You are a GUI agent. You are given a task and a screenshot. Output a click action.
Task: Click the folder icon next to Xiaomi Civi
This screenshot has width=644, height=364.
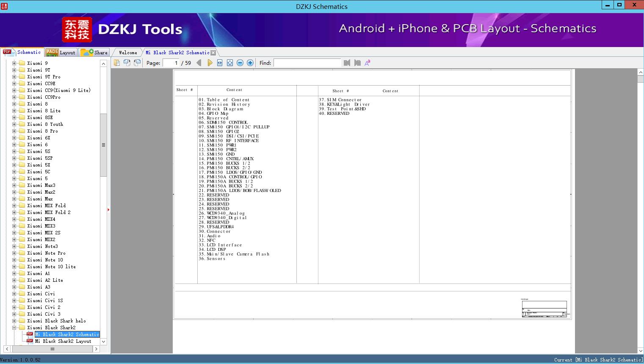22,294
